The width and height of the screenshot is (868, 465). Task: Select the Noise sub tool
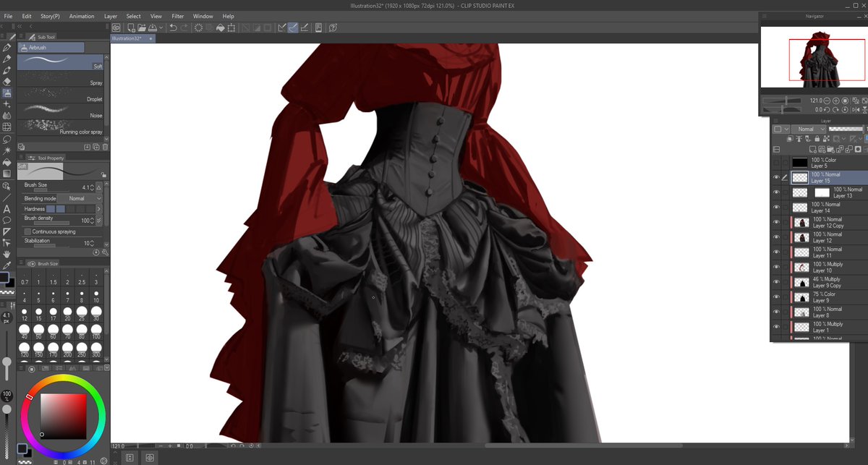pos(61,111)
